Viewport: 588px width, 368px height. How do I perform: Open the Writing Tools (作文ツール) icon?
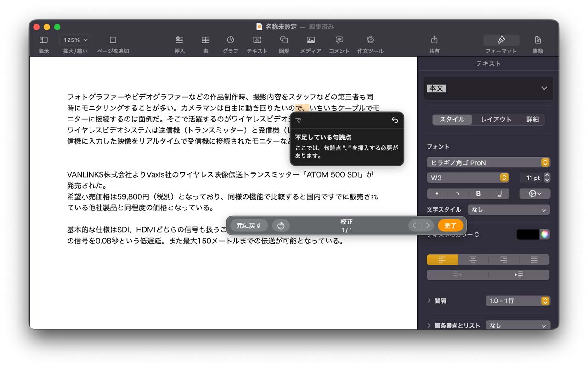(370, 44)
